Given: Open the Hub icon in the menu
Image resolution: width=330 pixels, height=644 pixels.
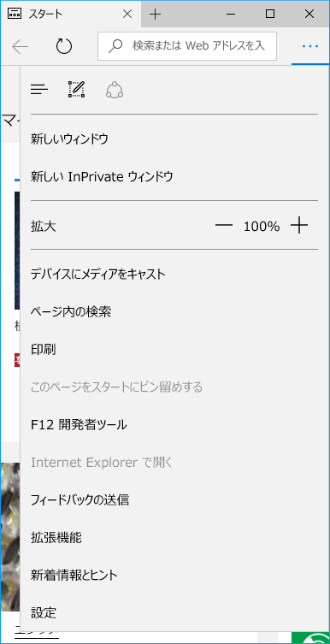Looking at the screenshot, I should tap(39, 89).
